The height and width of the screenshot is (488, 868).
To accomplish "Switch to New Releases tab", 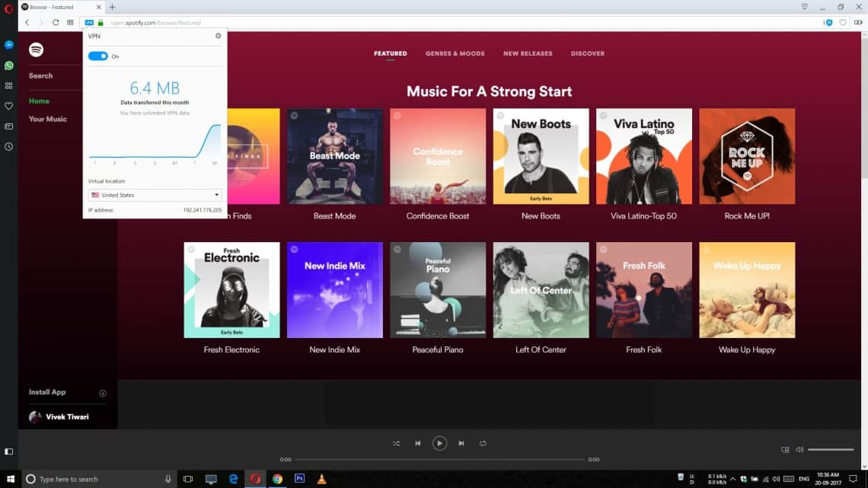I will click(528, 53).
